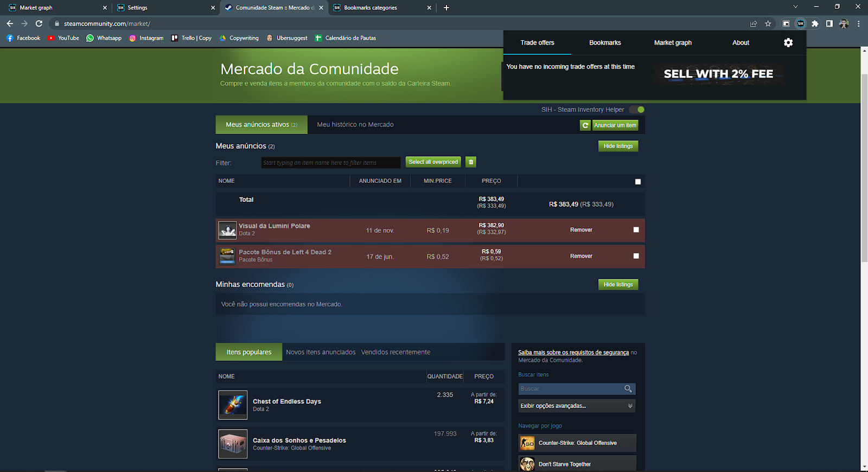Click the share page icon in address bar
Viewport: 868px width, 472px height.
[754, 23]
